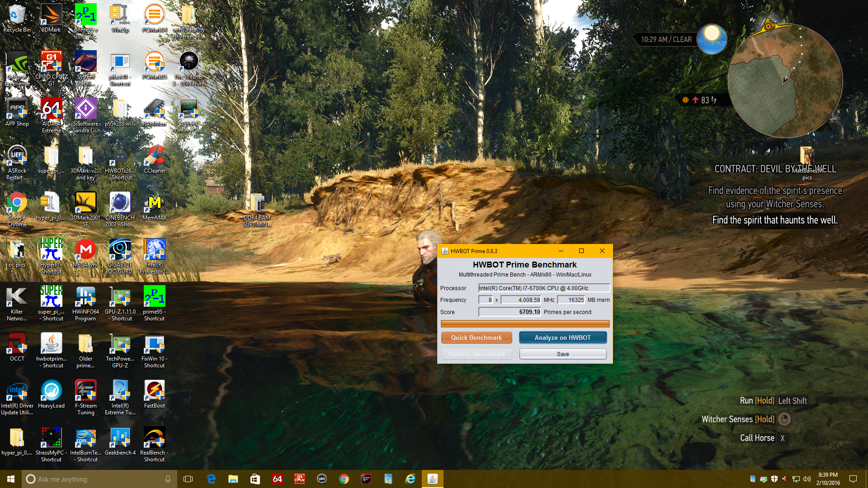Open File Explorer from taskbar
868x488 pixels.
(233, 479)
